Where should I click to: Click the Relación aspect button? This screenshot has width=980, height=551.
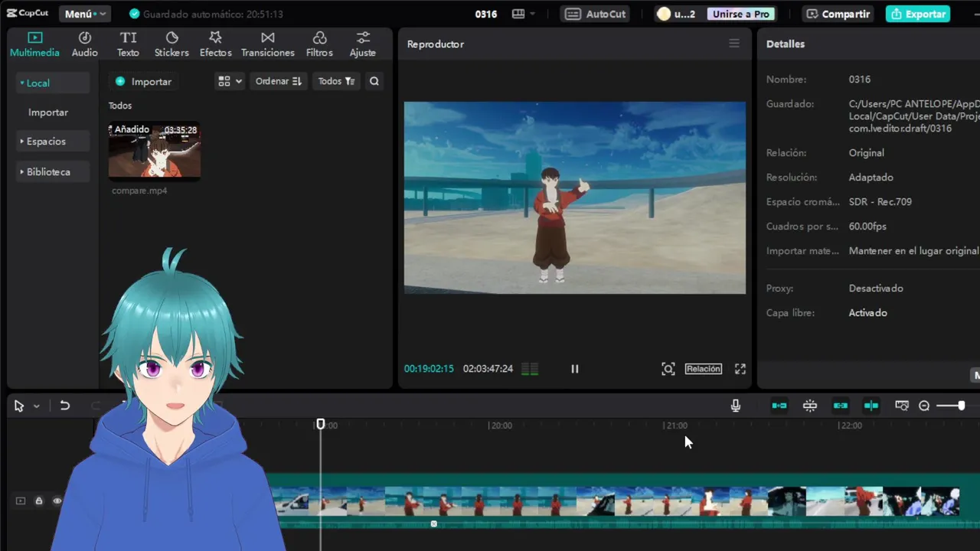click(x=703, y=369)
